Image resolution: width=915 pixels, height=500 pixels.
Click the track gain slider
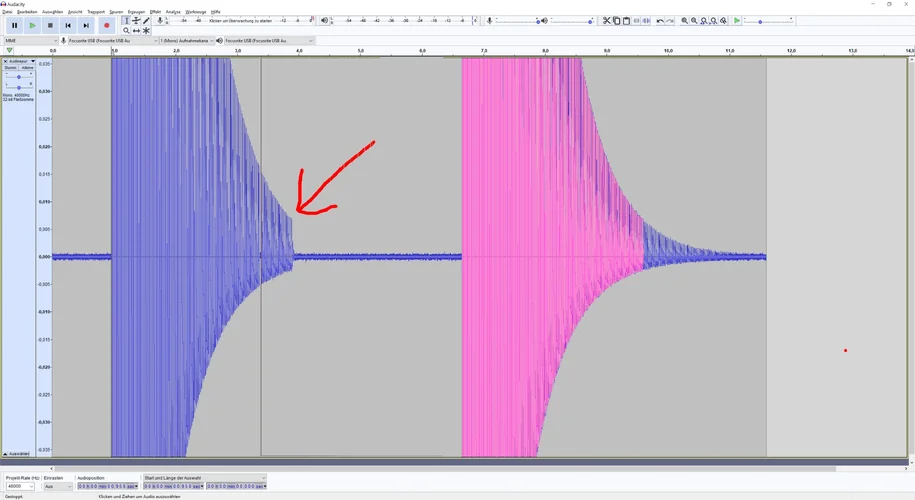pos(19,77)
